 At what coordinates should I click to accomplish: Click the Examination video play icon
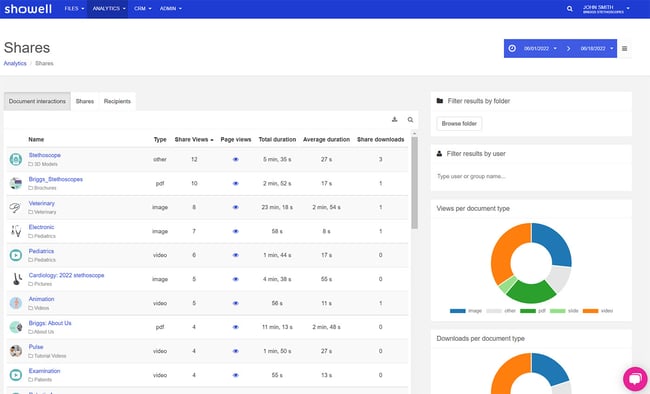(16, 375)
